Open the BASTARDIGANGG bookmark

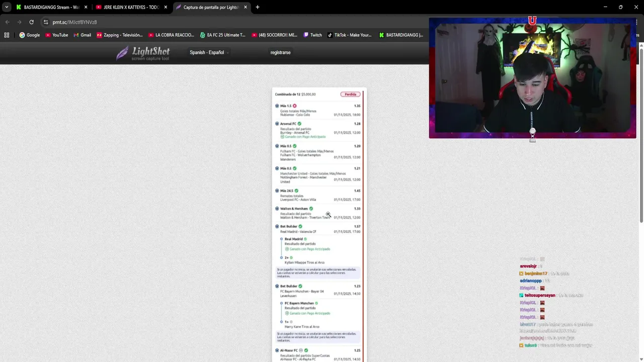401,35
